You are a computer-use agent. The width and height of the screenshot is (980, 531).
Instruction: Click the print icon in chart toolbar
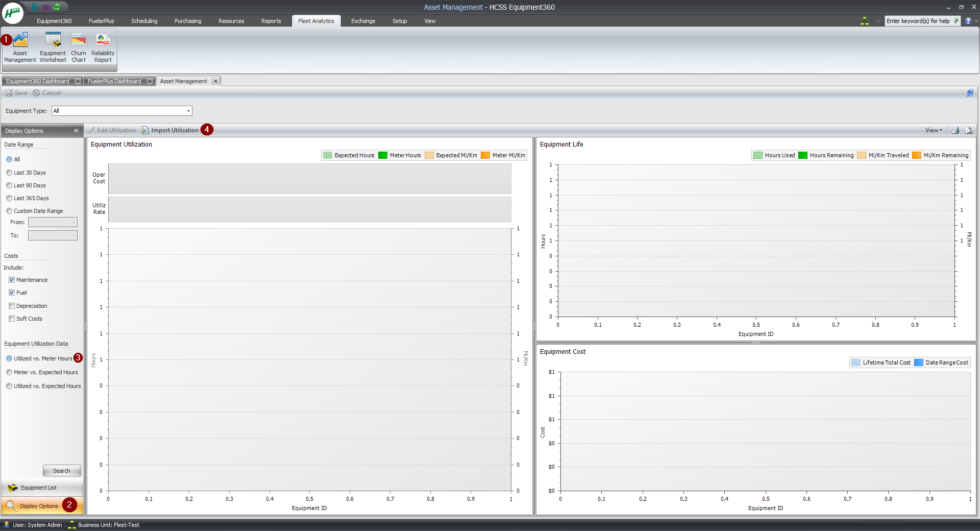[955, 130]
